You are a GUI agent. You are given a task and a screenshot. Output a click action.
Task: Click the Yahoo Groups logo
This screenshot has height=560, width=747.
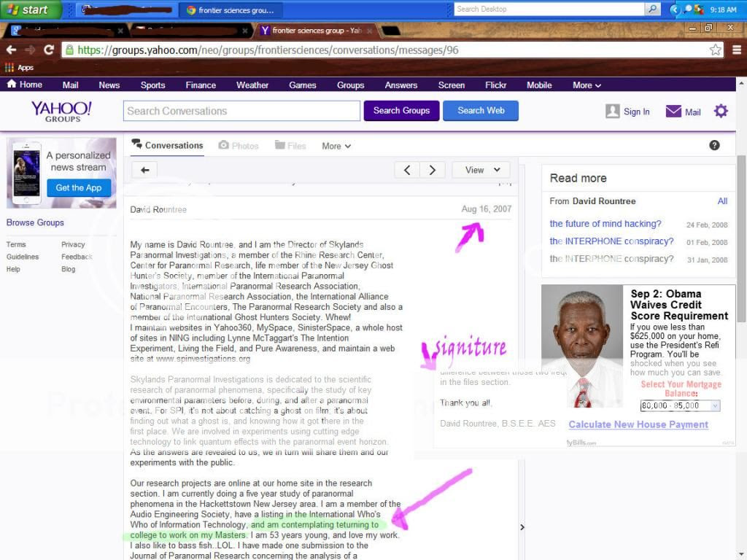coord(61,112)
